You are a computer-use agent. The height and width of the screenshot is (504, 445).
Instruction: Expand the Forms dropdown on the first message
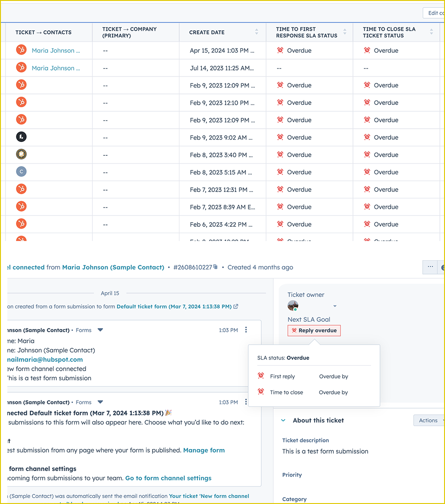[x=100, y=330]
